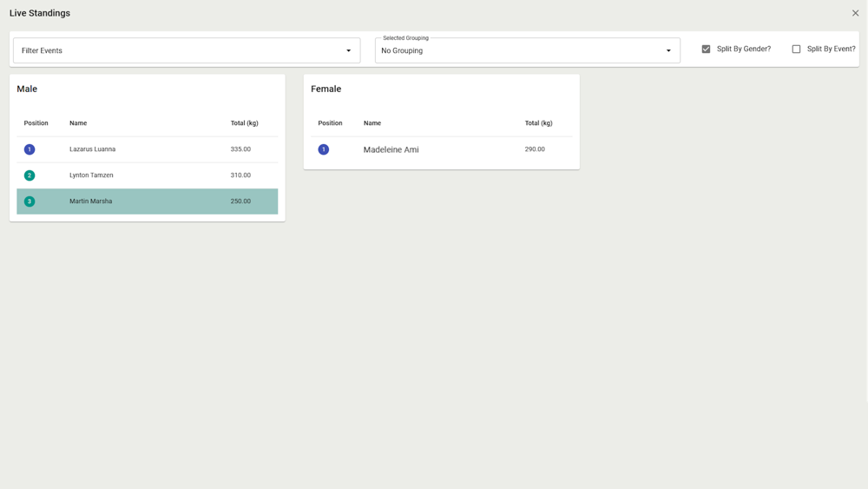
Task: Click the Female table Name header
Action: click(372, 123)
